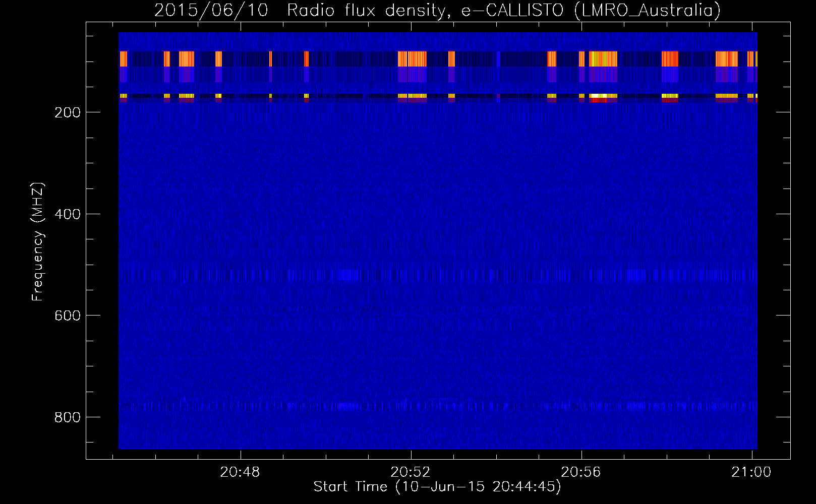Screen dimensions: 816x504
Task: Click the plot title "Radio flux density, e-CALLISTO (LMRO_Australia)"
Action: [504, 11]
